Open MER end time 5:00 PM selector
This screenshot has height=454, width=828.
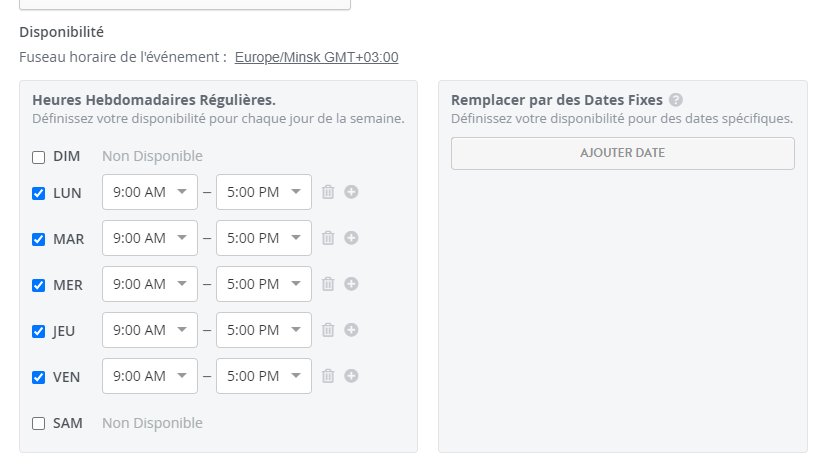[x=264, y=284]
